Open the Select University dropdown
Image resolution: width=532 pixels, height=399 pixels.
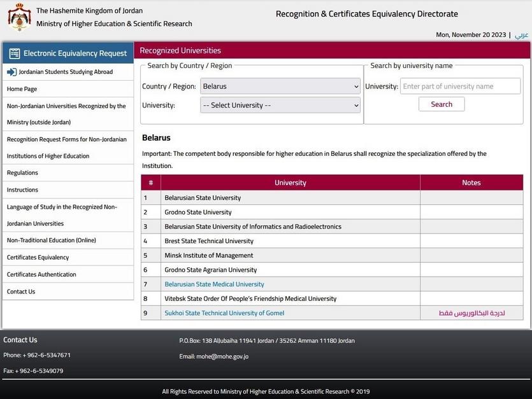[x=280, y=105]
